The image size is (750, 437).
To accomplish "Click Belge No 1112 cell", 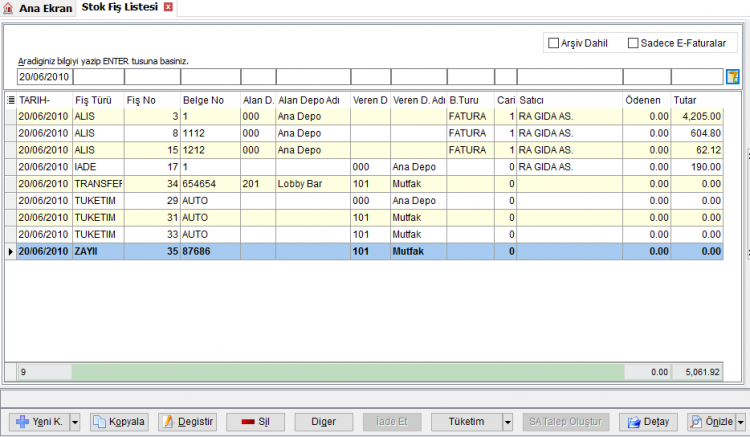I will click(210, 133).
